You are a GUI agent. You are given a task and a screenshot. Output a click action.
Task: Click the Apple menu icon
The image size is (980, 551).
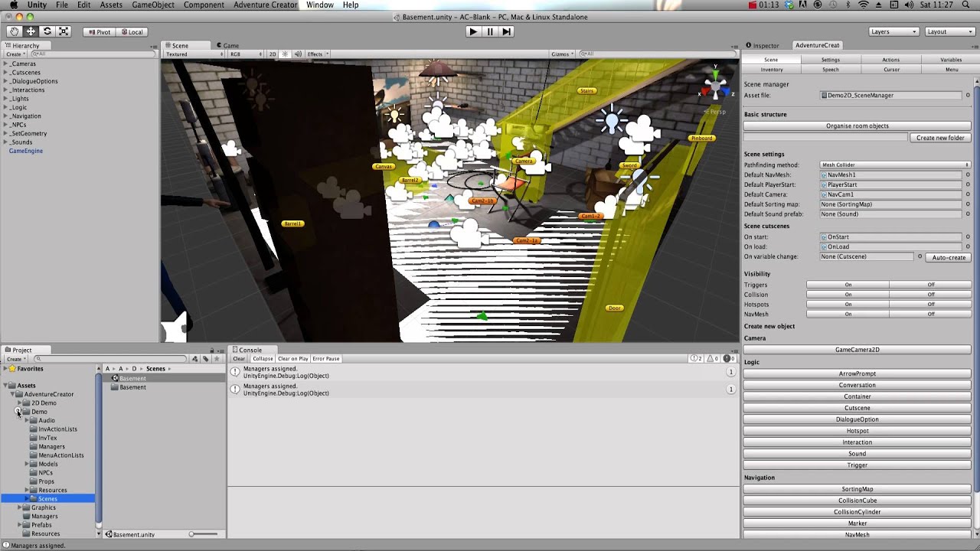(13, 5)
